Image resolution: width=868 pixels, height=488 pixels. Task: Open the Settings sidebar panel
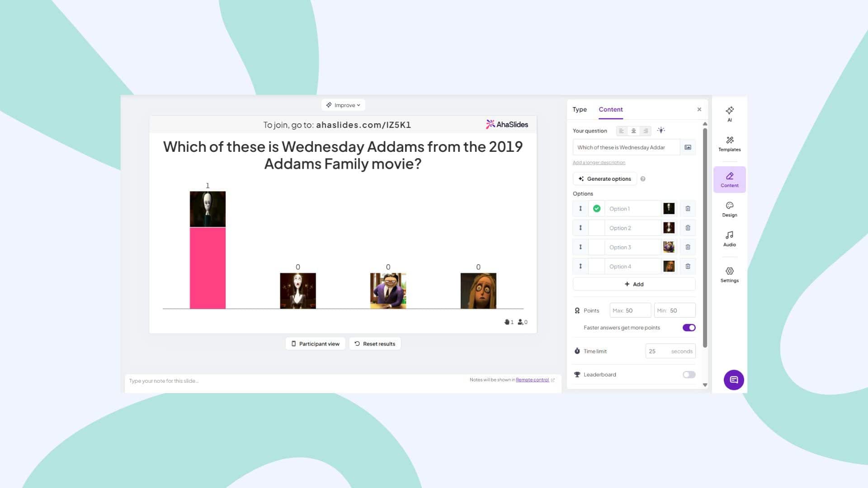729,275
